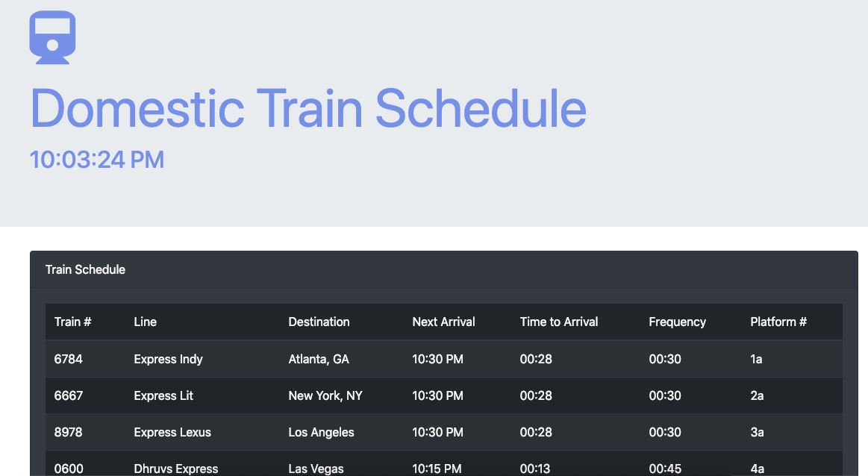868x476 pixels.
Task: Click the Los Angeles destination cell
Action: pyautogui.click(x=321, y=432)
